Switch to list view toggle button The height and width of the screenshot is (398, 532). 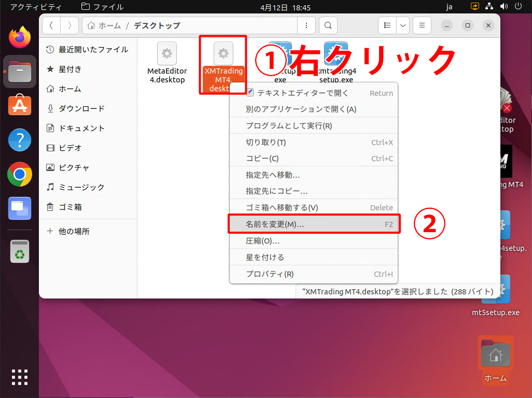(x=387, y=25)
